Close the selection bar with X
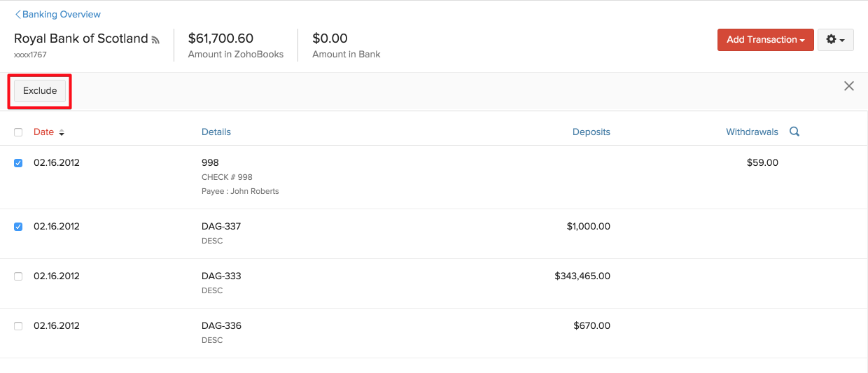This screenshot has height=373, width=868. pos(849,86)
